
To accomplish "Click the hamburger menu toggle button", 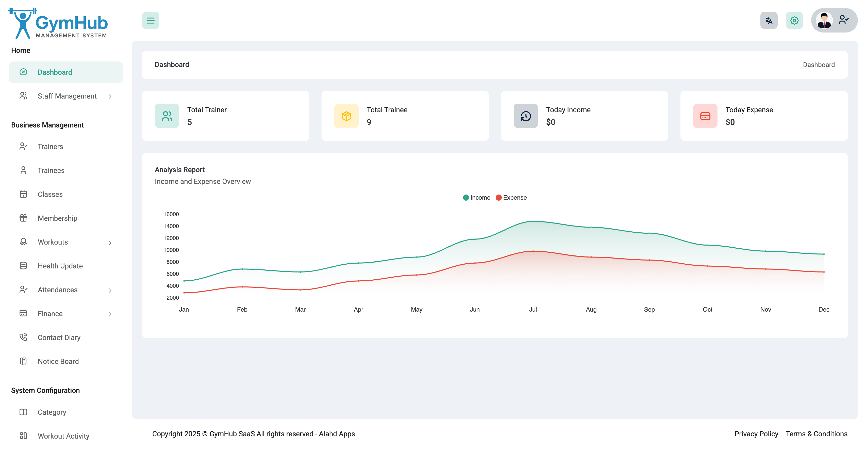I will (x=150, y=21).
